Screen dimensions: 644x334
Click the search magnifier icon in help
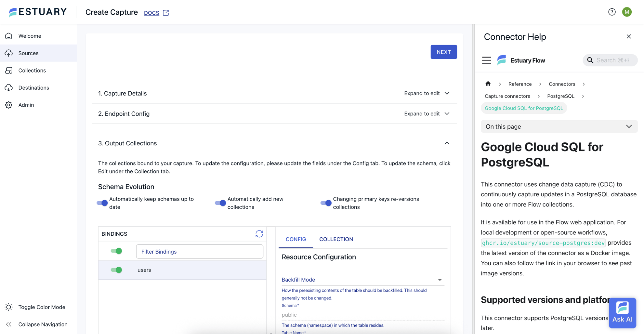(x=590, y=60)
